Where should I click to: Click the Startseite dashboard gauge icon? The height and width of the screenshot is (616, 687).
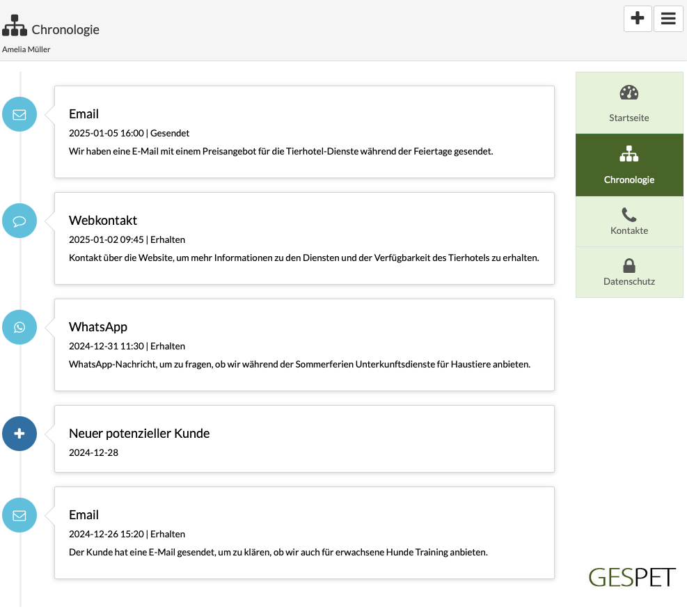[629, 93]
